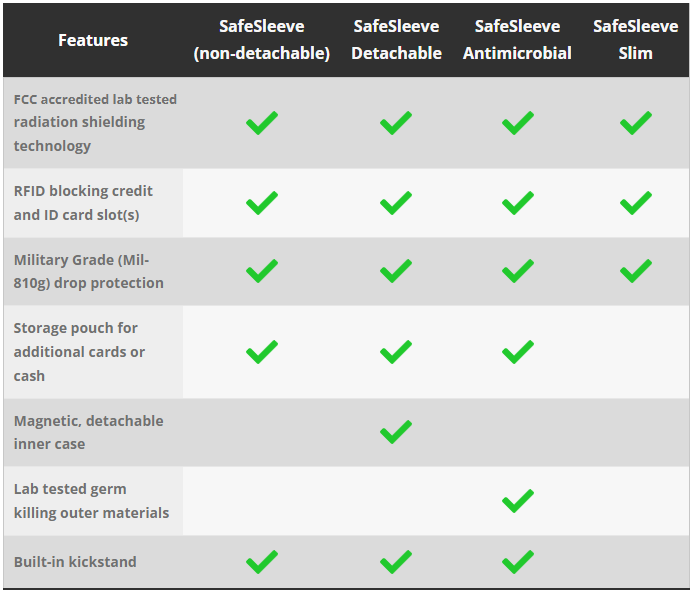Select the SafeSleeve Slim column header
Image resolution: width=694 pixels, height=594 pixels.
click(635, 40)
